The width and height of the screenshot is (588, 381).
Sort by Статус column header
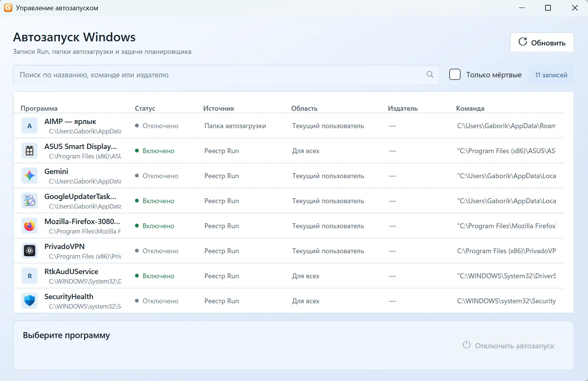coord(145,108)
